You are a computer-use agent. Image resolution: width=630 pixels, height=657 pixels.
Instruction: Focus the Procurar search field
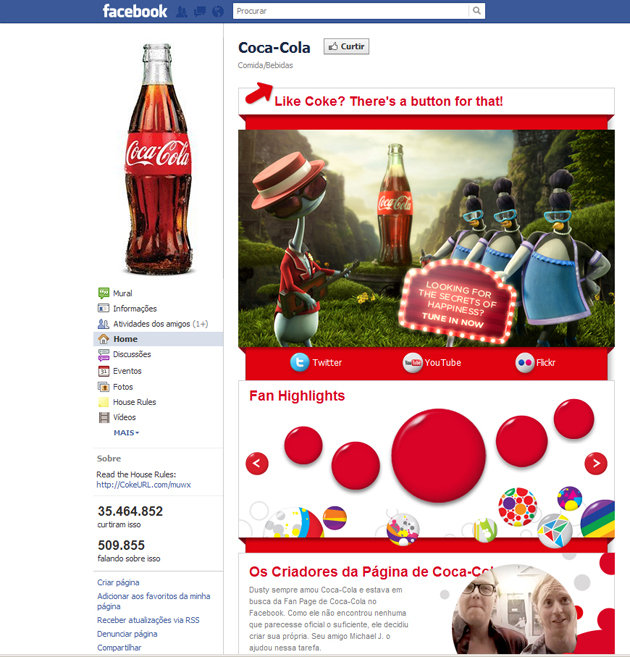pyautogui.click(x=351, y=11)
